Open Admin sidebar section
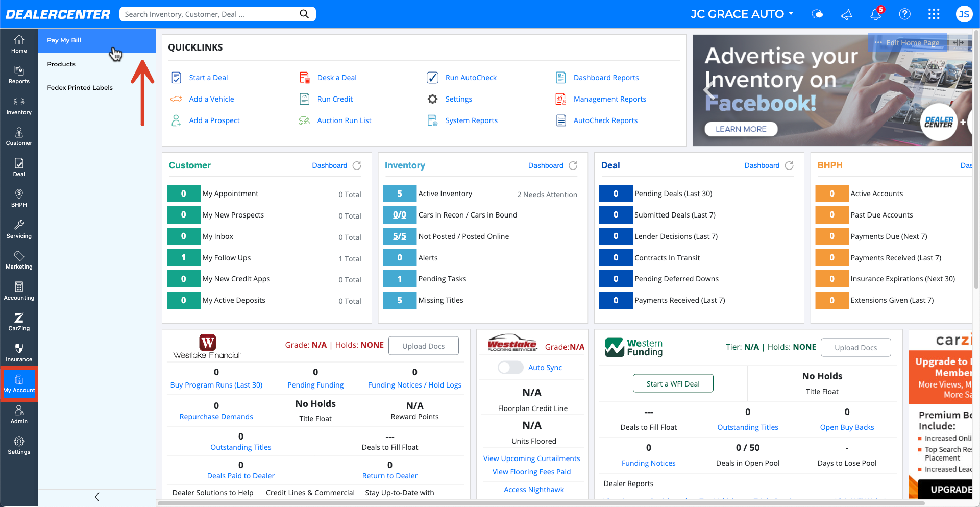This screenshot has height=507, width=980. tap(19, 415)
